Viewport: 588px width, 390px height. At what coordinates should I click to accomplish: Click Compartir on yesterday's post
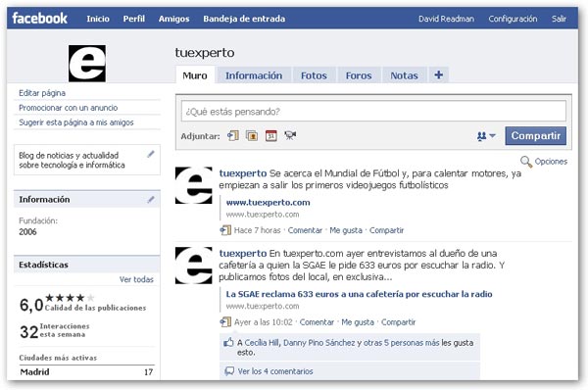399,322
